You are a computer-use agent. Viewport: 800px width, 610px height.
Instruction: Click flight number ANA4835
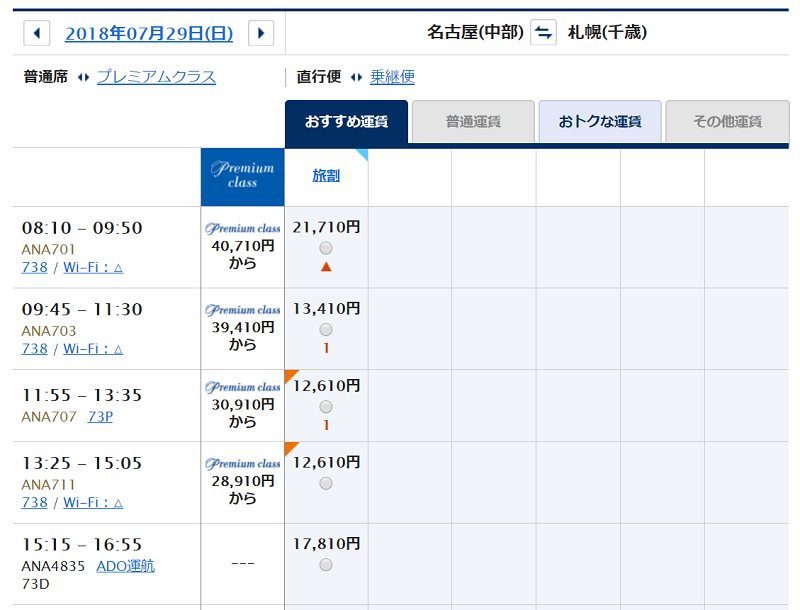point(53,566)
